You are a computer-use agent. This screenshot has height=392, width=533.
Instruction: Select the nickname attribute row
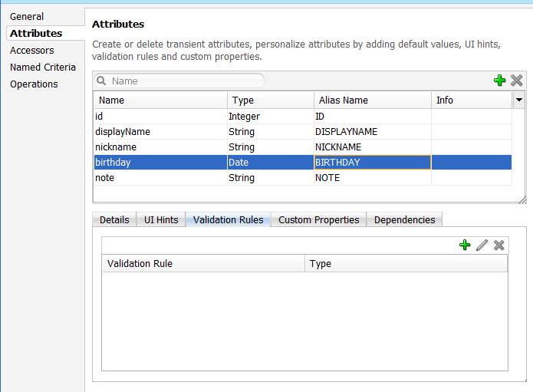coord(303,147)
